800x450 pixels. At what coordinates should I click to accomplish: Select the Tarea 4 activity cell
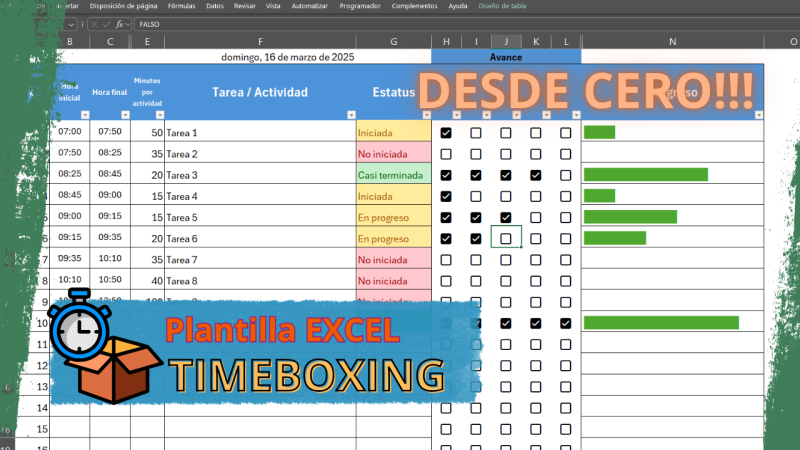[260, 196]
